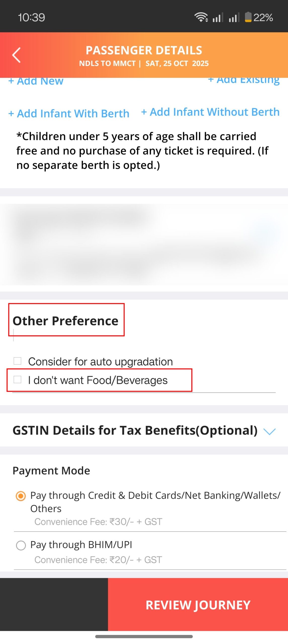Tap the clock showing 10:39
288x644 pixels.
(31, 17)
